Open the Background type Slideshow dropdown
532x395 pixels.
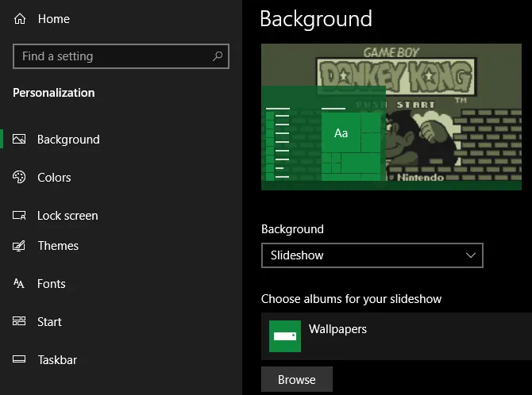(372, 255)
